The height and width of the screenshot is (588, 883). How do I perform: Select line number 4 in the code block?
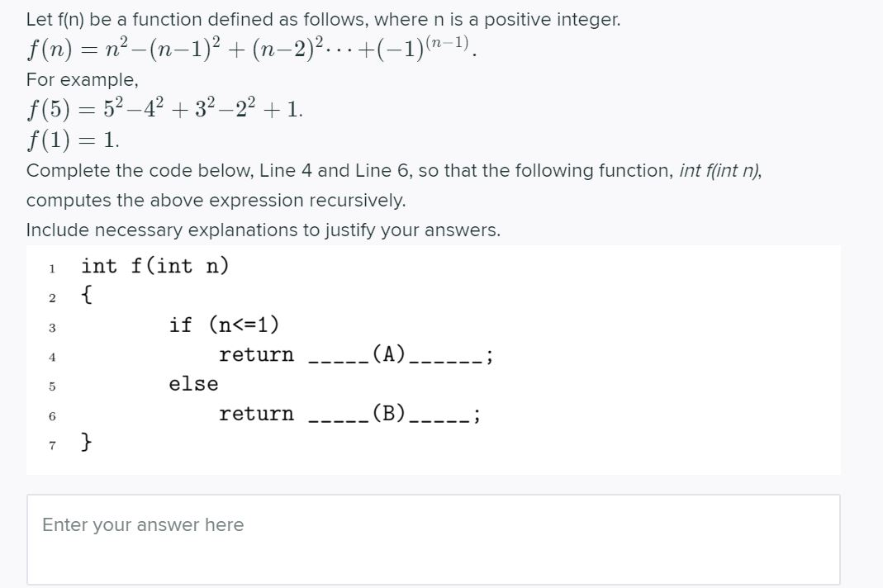51,356
